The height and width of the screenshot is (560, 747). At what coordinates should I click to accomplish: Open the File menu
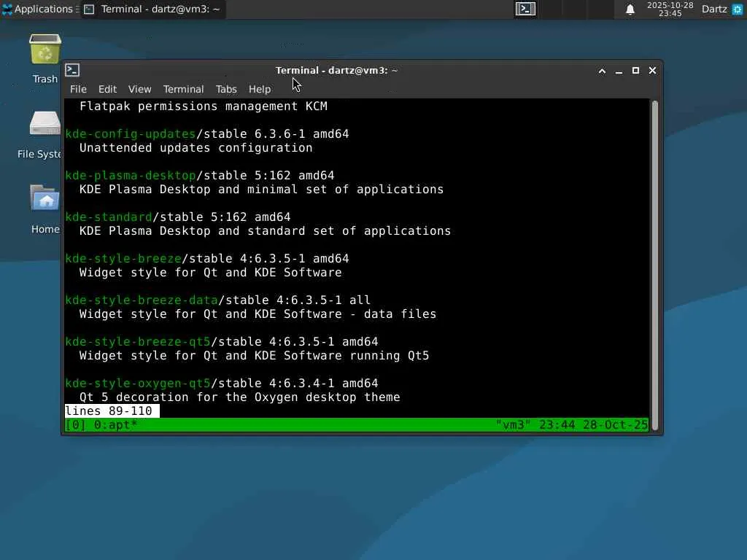click(78, 89)
